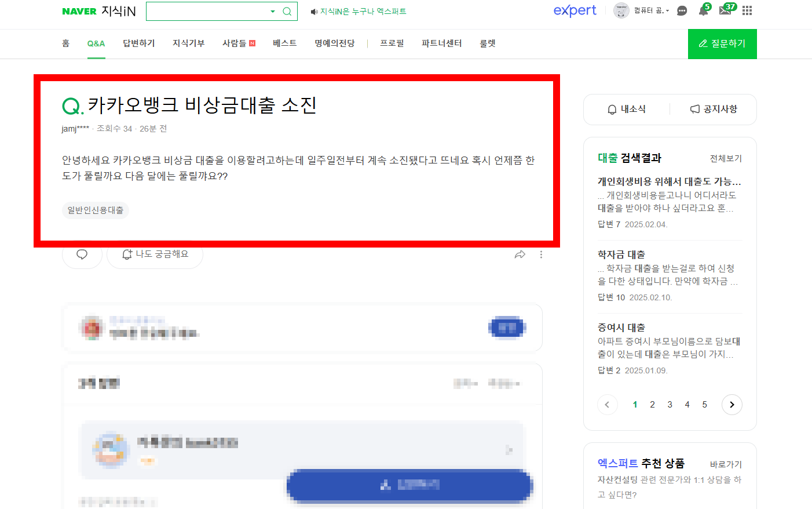Select results page 5
Screen dimensions: 812x509
[x=705, y=405]
